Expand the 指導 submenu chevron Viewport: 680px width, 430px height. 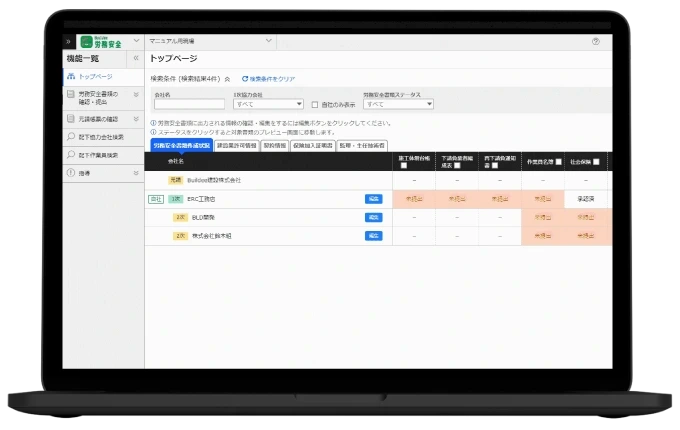(x=136, y=173)
